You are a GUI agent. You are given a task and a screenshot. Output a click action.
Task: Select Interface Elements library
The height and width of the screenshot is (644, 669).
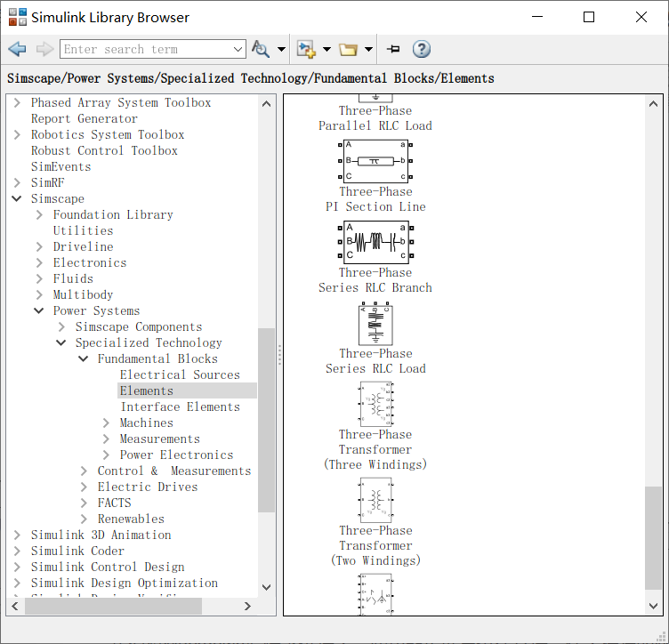tap(180, 407)
